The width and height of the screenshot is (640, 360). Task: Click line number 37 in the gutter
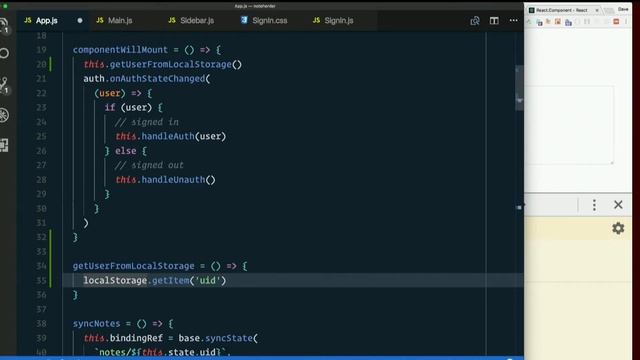(41, 309)
